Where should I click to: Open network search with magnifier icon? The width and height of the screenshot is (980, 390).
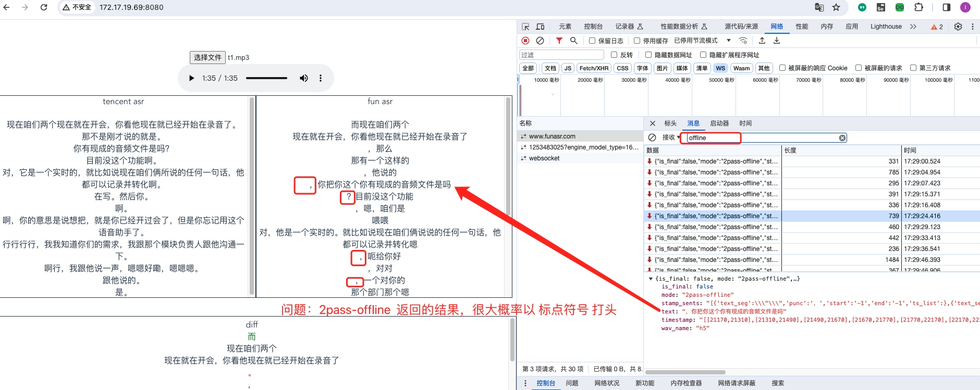574,41
